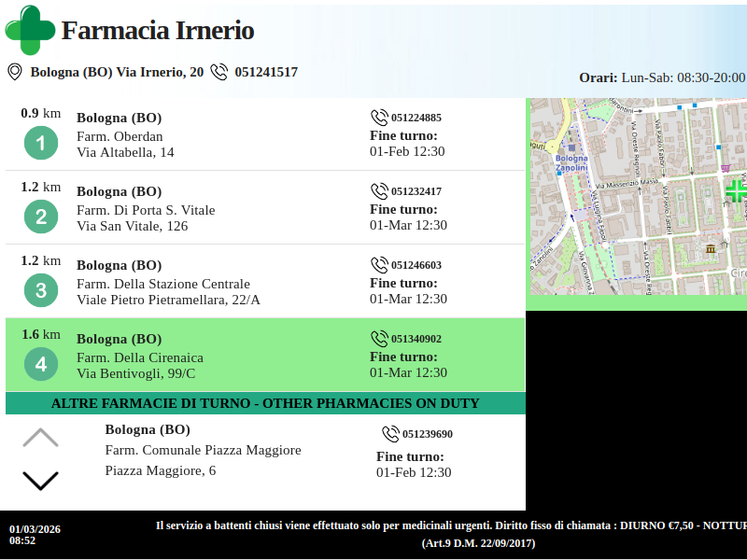The width and height of the screenshot is (747, 560).
Task: Click phone icon for Farm. Oberdan
Action: 379,118
